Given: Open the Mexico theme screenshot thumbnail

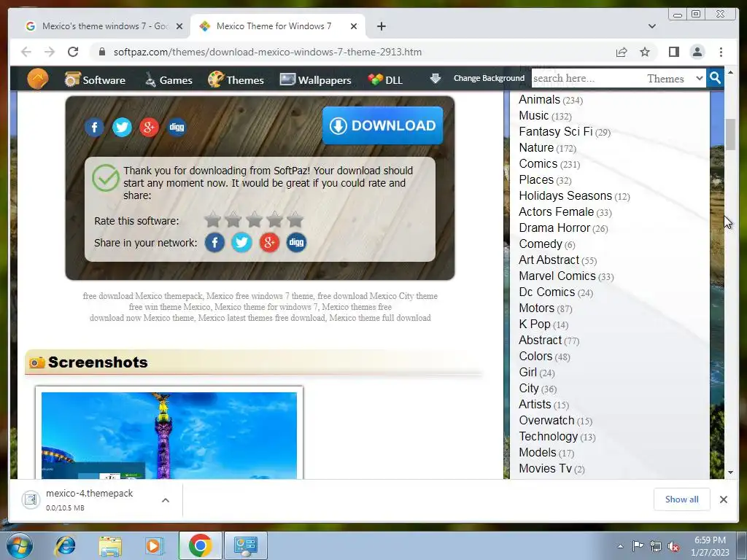Looking at the screenshot, I should click(x=169, y=435).
